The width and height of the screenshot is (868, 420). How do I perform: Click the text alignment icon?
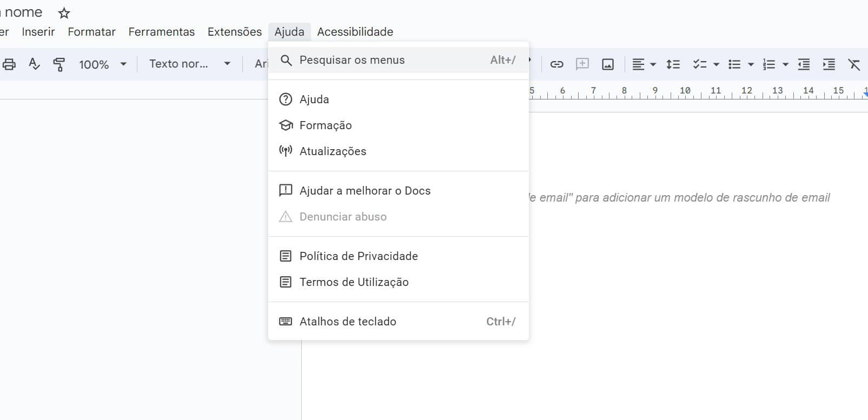coord(638,64)
